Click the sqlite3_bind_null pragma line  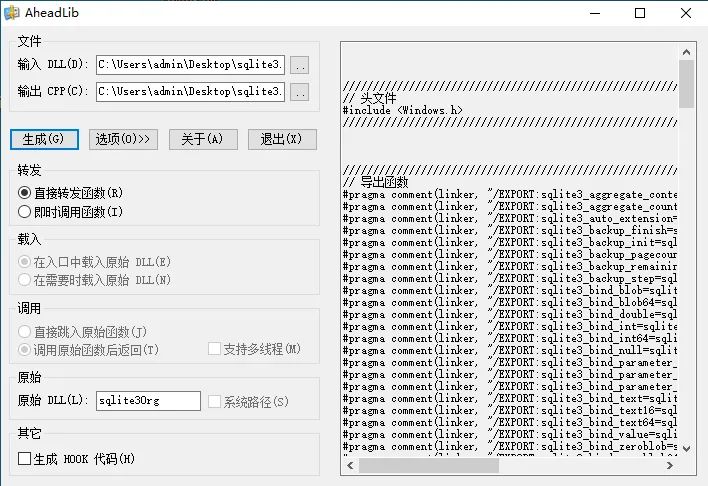point(510,350)
